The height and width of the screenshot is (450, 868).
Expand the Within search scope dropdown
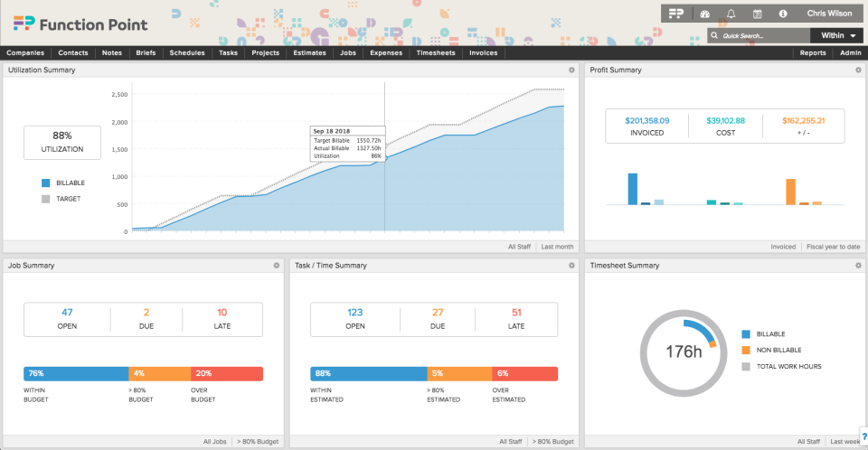pos(837,35)
